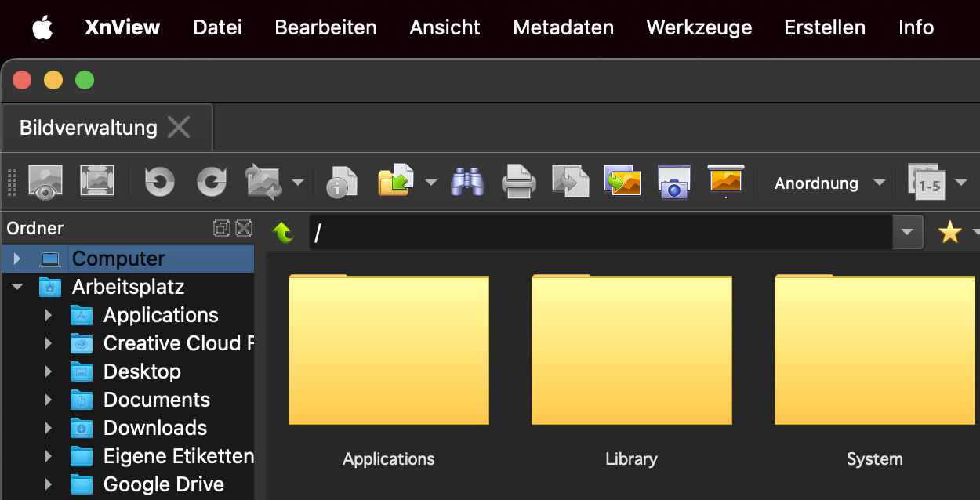Click the export images icon

[622, 181]
